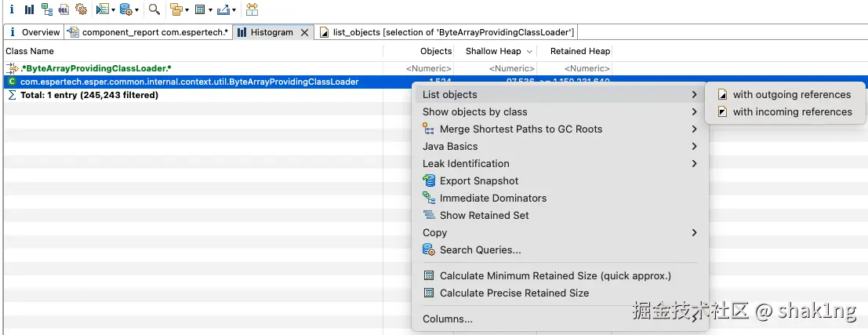Click the Calculate Precise Retained Size calculator icon
Viewport: 868px width, 335px height.
[x=428, y=293]
